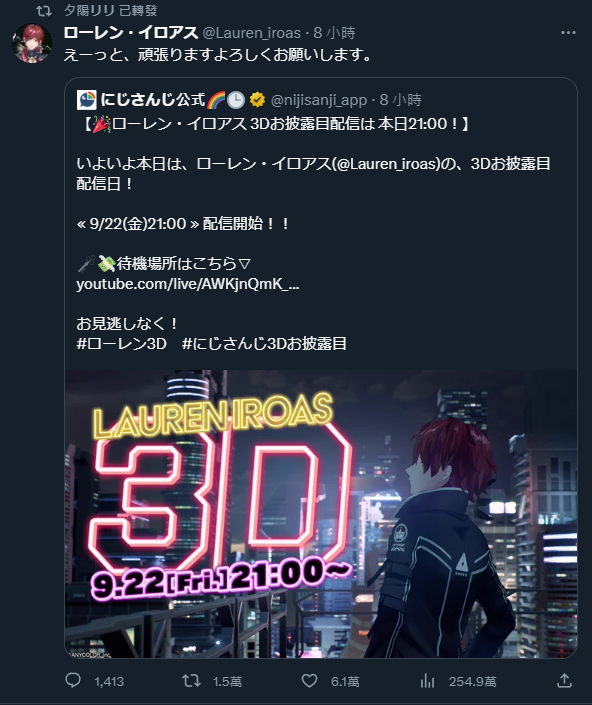Open view analytics bar chart icon
The height and width of the screenshot is (705, 592).
(427, 681)
